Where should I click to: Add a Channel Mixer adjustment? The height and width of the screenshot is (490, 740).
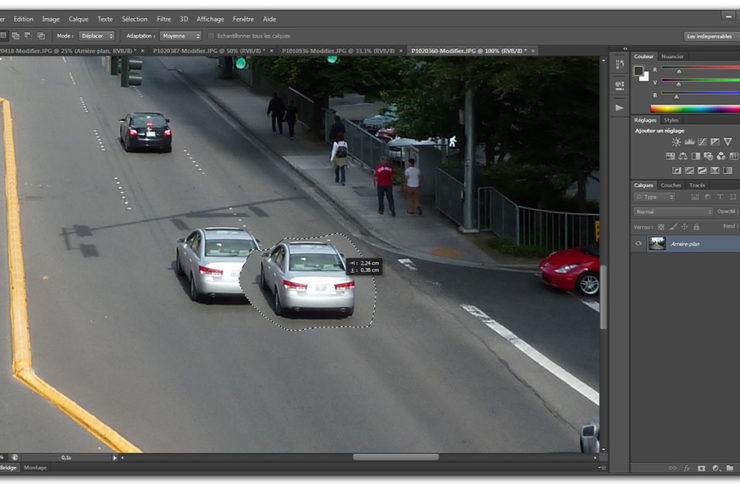tap(721, 156)
